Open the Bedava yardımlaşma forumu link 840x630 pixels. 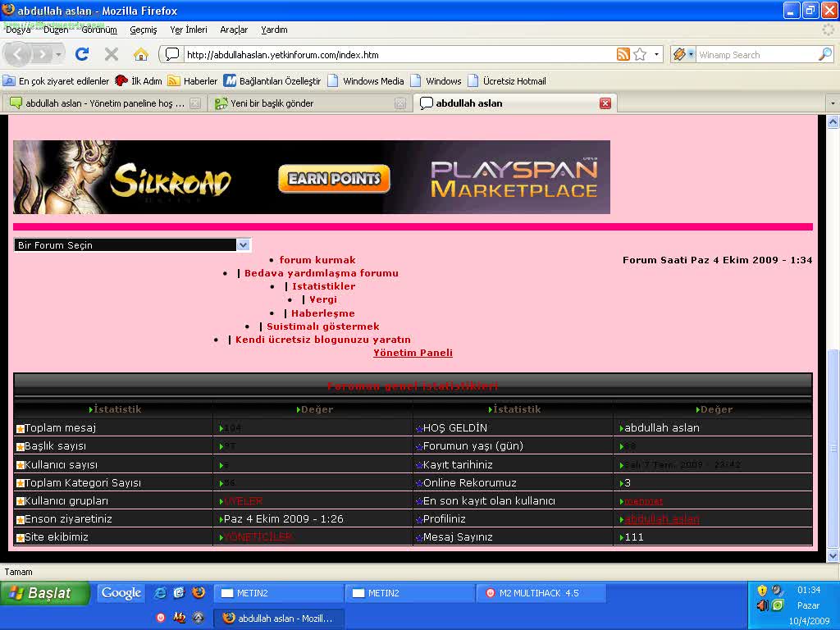[322, 273]
